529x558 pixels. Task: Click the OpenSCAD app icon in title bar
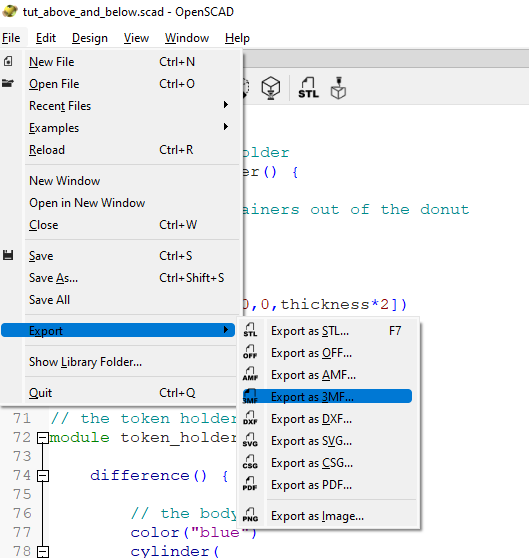10,11
